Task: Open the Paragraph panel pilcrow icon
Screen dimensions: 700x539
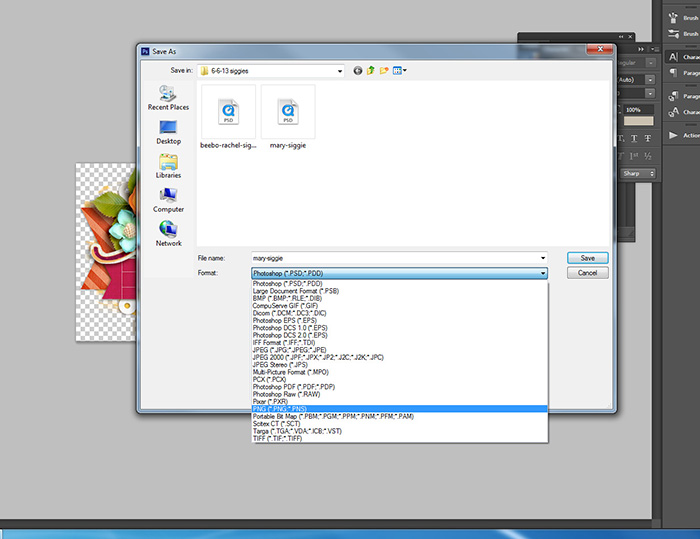Action: coord(674,72)
